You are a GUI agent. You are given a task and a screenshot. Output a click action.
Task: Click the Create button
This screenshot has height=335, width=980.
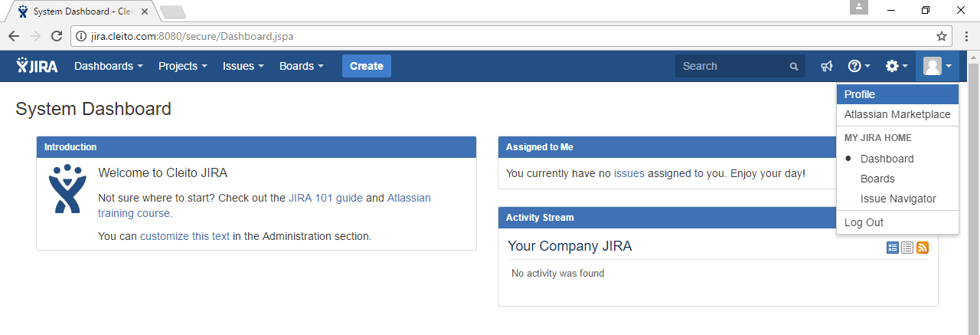pyautogui.click(x=367, y=66)
